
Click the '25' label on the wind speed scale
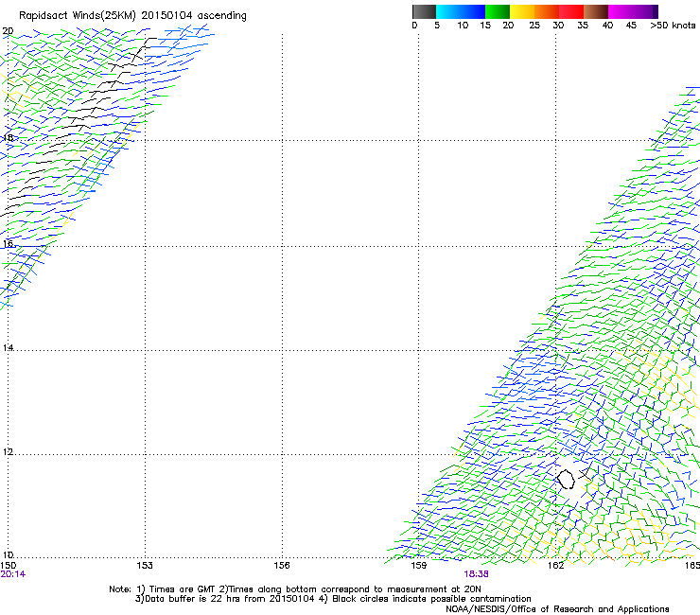click(x=534, y=26)
